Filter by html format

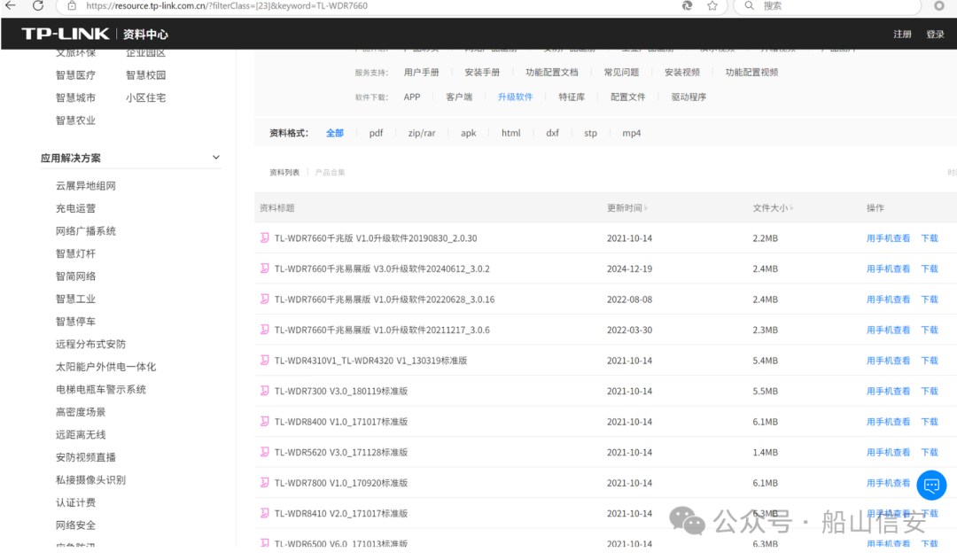click(x=511, y=133)
